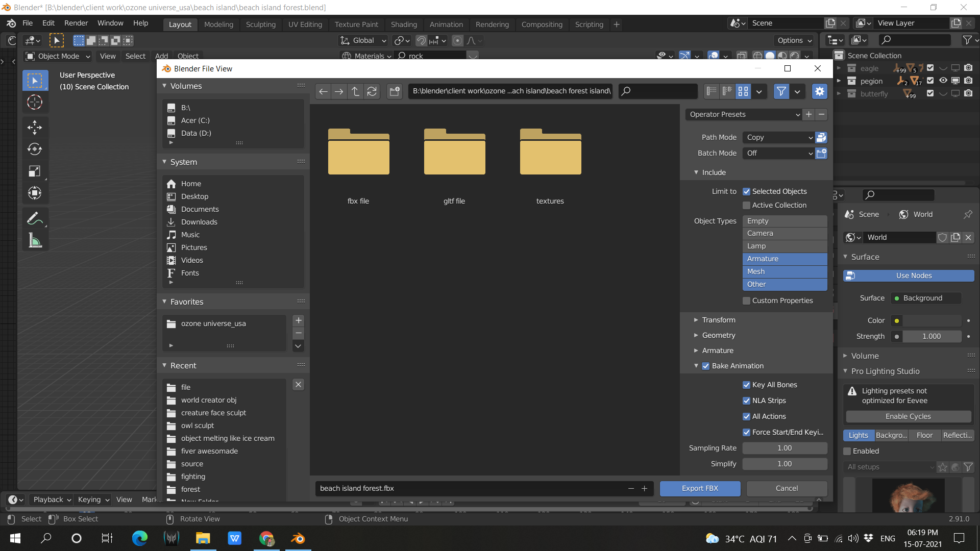
Task: Expand the Armature export section
Action: [x=718, y=350]
